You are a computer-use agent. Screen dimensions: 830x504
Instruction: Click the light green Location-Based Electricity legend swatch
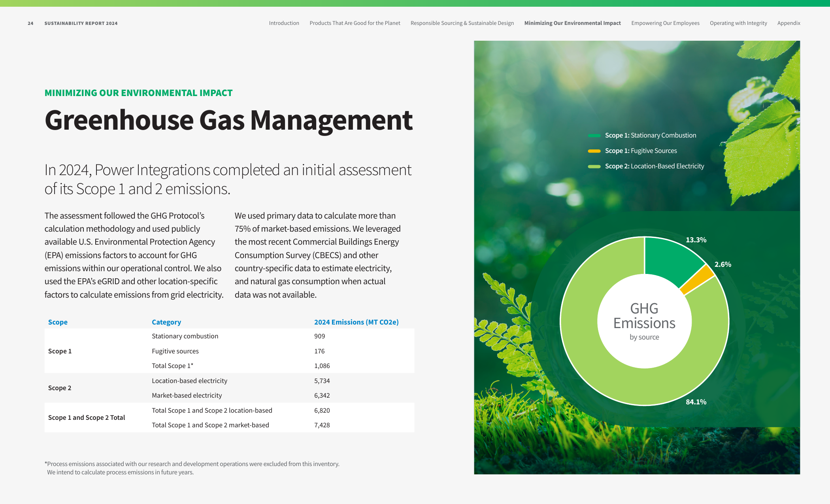[x=594, y=166]
